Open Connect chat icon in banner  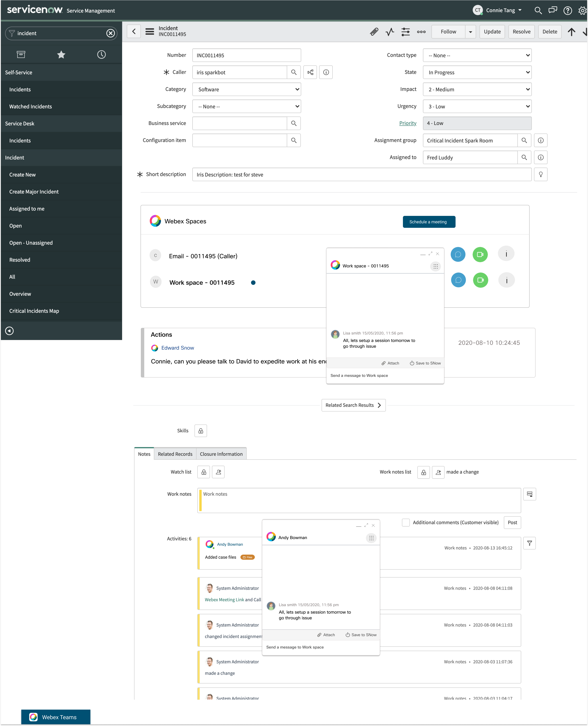click(553, 10)
